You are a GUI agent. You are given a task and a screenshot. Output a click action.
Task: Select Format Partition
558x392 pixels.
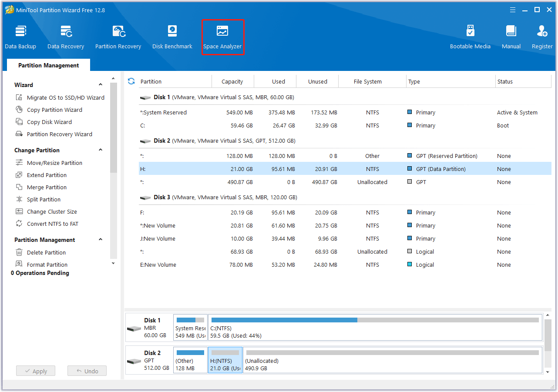(x=41, y=265)
